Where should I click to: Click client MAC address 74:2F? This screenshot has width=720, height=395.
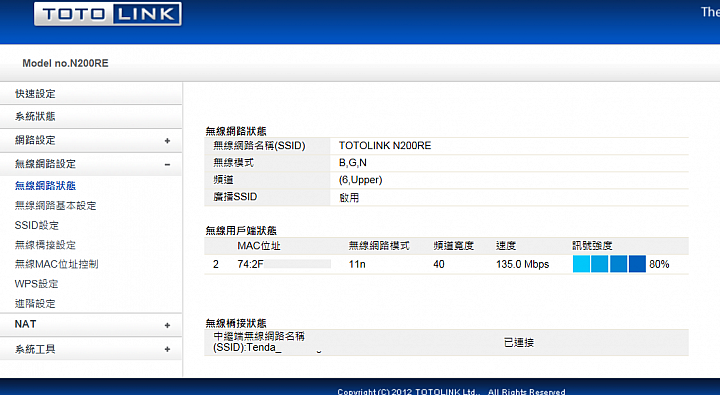click(250, 264)
